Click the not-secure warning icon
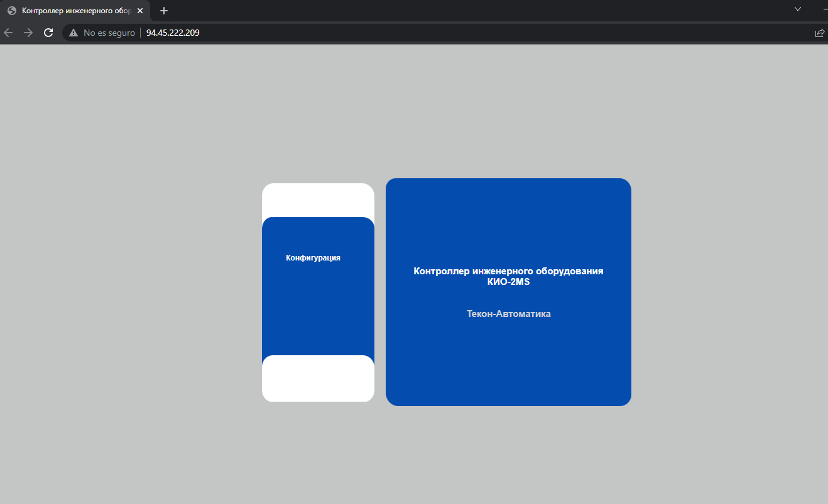The width and height of the screenshot is (828, 504). pos(74,33)
